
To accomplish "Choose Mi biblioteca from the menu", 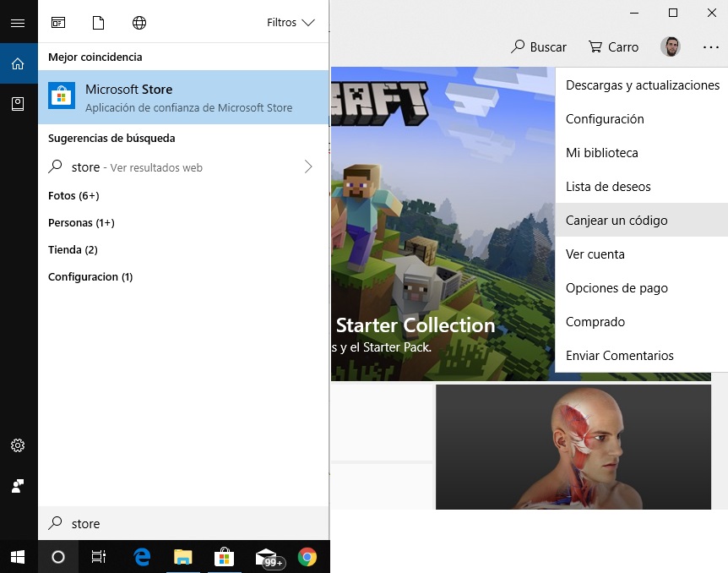I will (x=601, y=153).
